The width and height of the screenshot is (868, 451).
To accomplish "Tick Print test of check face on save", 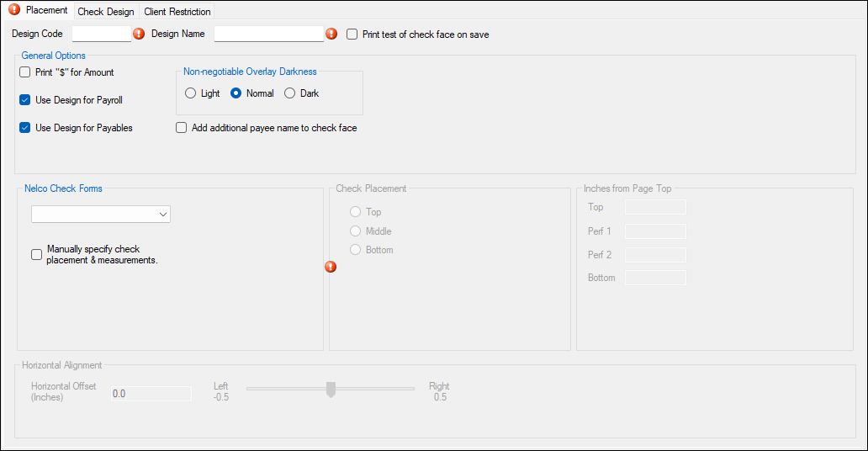I will (x=352, y=34).
